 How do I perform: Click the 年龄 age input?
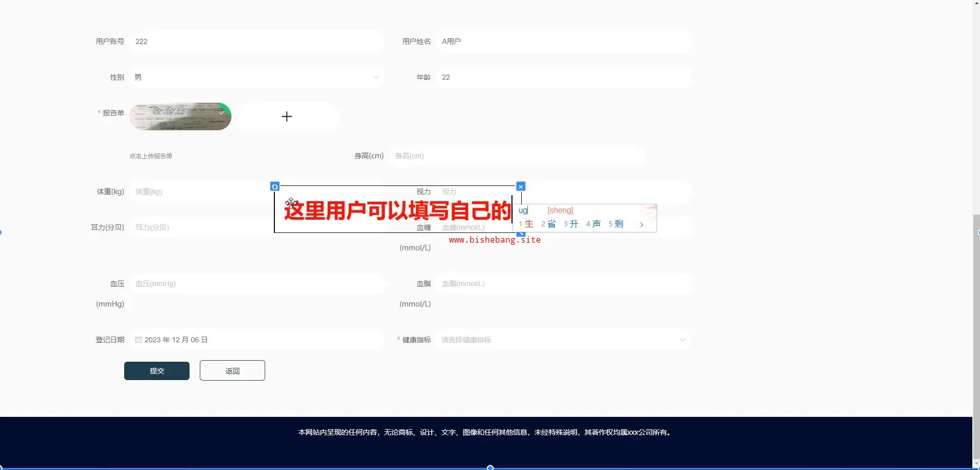coord(563,77)
